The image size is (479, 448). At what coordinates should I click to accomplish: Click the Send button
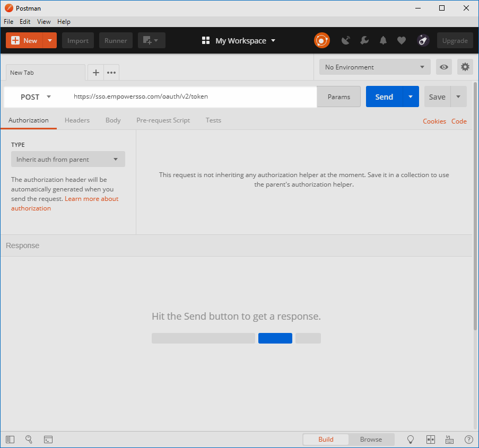click(384, 96)
